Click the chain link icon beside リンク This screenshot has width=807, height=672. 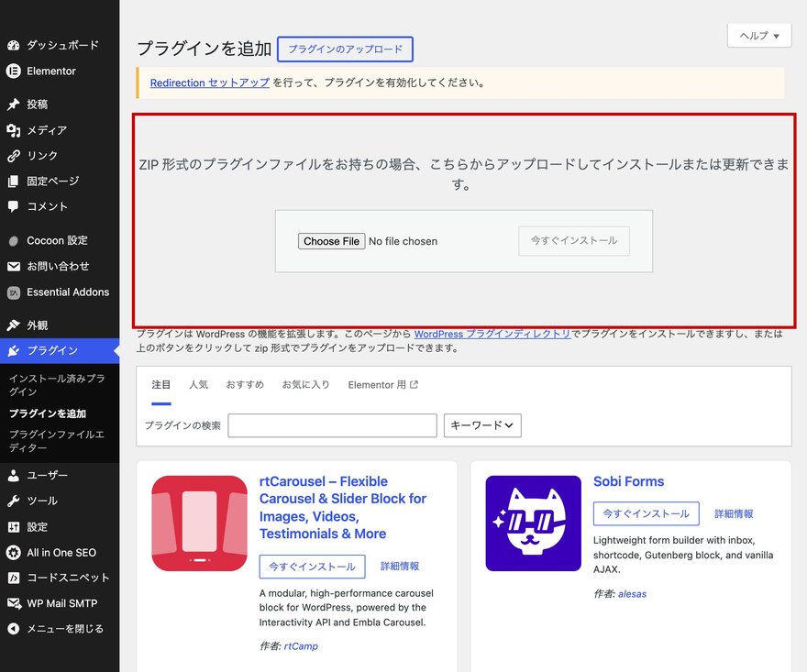14,156
